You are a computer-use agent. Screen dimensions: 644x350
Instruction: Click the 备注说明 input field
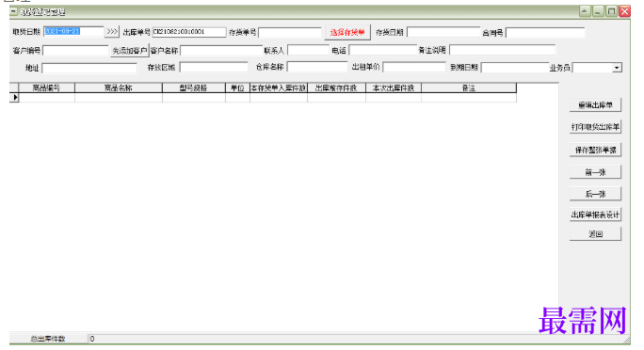[x=503, y=50]
